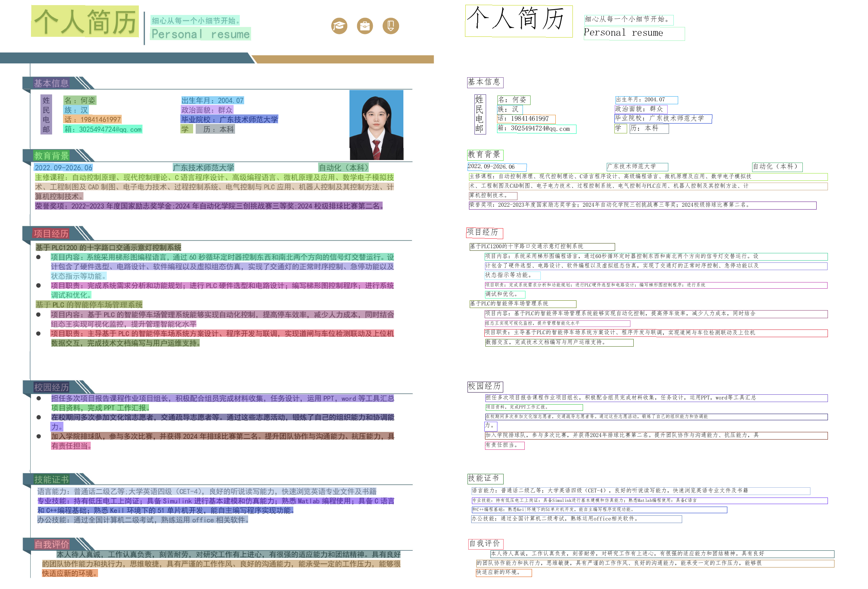Click the highlighted 校园经历 heading on the left
Image resolution: width=868 pixels, height=589 pixels.
51,387
